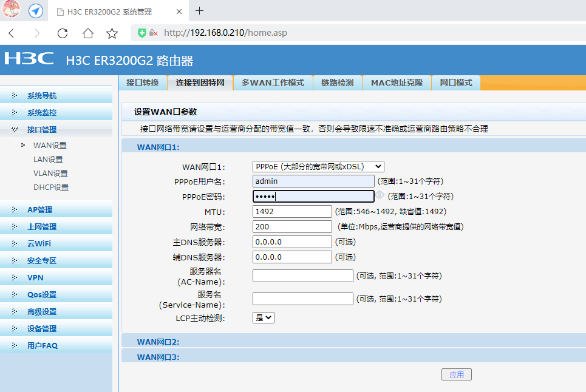Switch to MAC地址克隆 tab

(x=397, y=83)
